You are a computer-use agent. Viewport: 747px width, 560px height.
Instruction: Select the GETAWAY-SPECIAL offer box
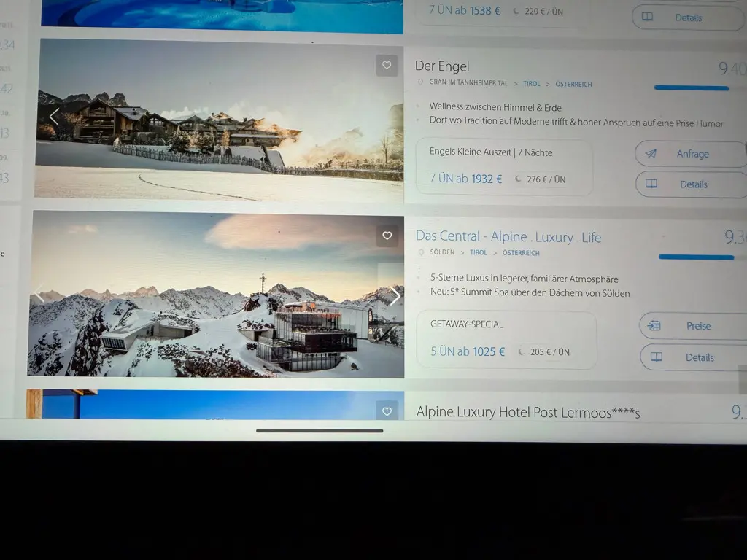506,339
